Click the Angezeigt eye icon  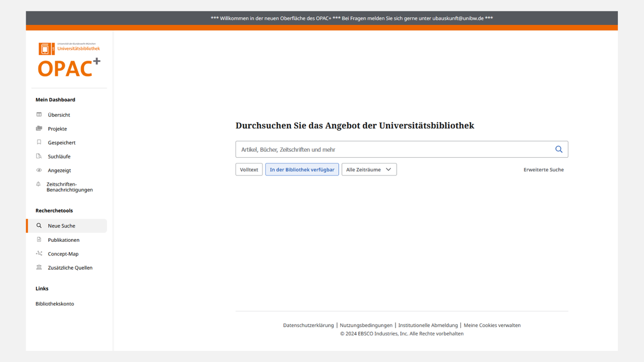tap(39, 171)
